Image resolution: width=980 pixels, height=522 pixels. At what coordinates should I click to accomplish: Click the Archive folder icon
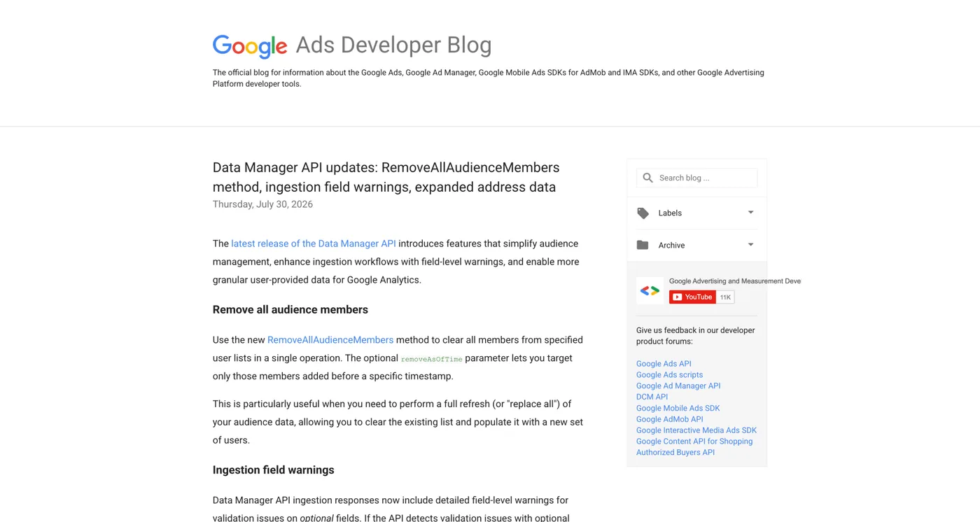click(643, 245)
